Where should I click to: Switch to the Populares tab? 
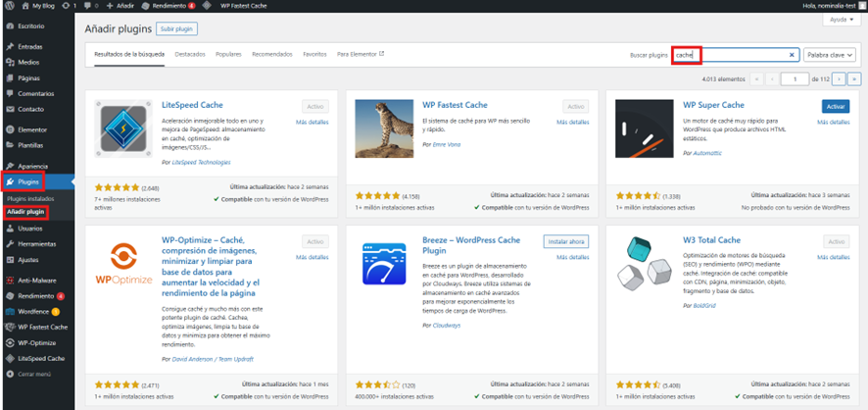pyautogui.click(x=228, y=54)
